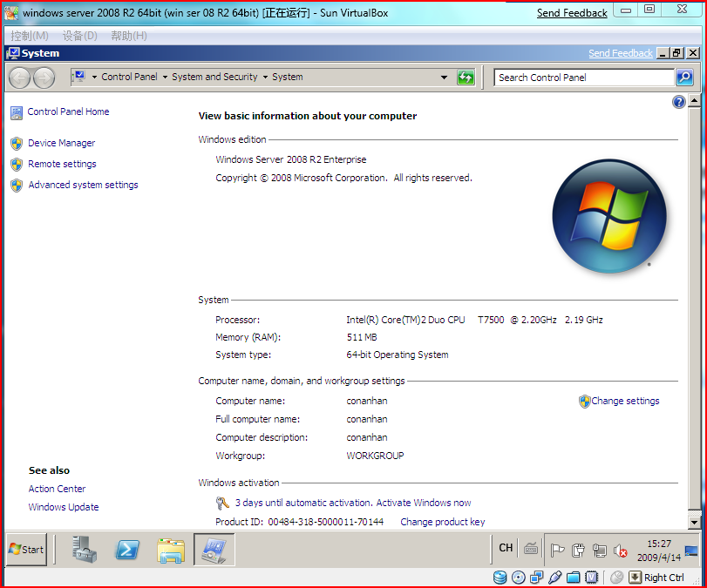Viewport: 707px width, 588px height.
Task: Expand arrow before System and Security
Action: tap(165, 77)
